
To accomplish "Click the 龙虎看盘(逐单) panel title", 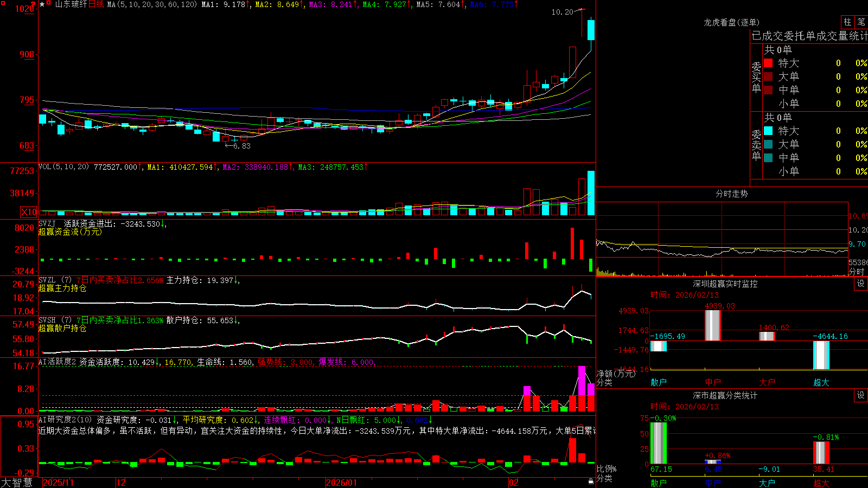I will 732,22.
